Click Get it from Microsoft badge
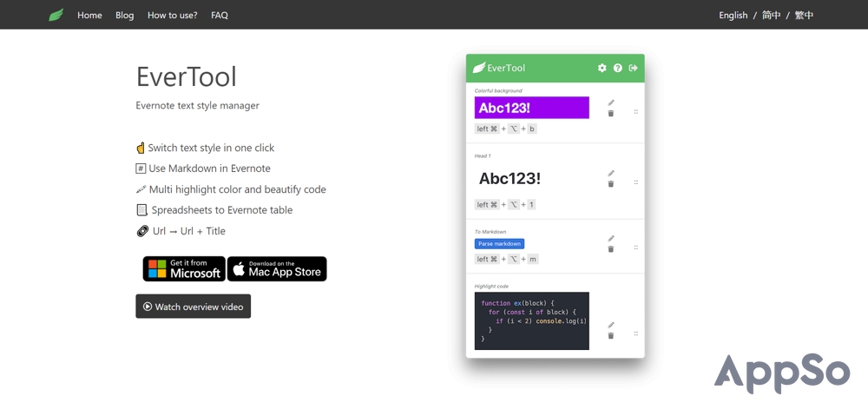Image resolution: width=868 pixels, height=416 pixels. click(184, 269)
